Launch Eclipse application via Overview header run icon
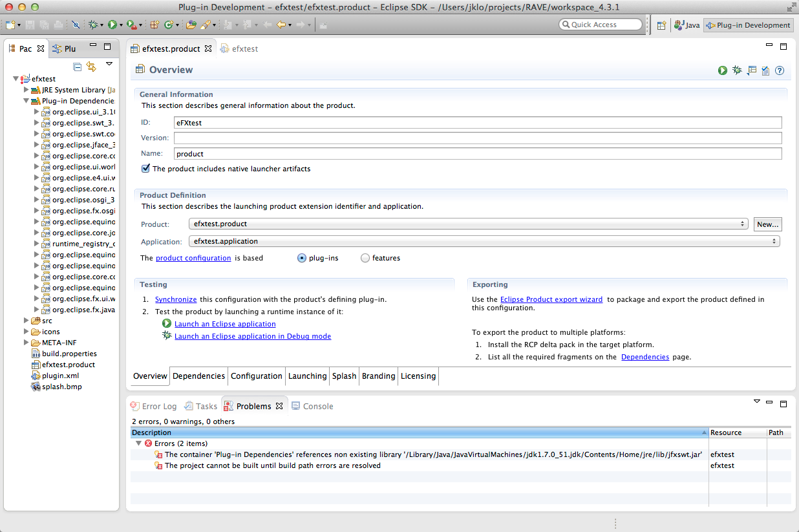This screenshot has width=799, height=532. 723,70
